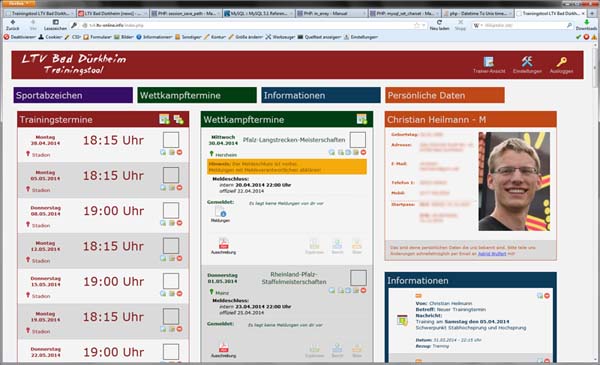Click Ergebnisse icon under Pfalz-Langstrecken-Meisterschaften
Screen dimensions: 600x365
pyautogui.click(x=315, y=244)
